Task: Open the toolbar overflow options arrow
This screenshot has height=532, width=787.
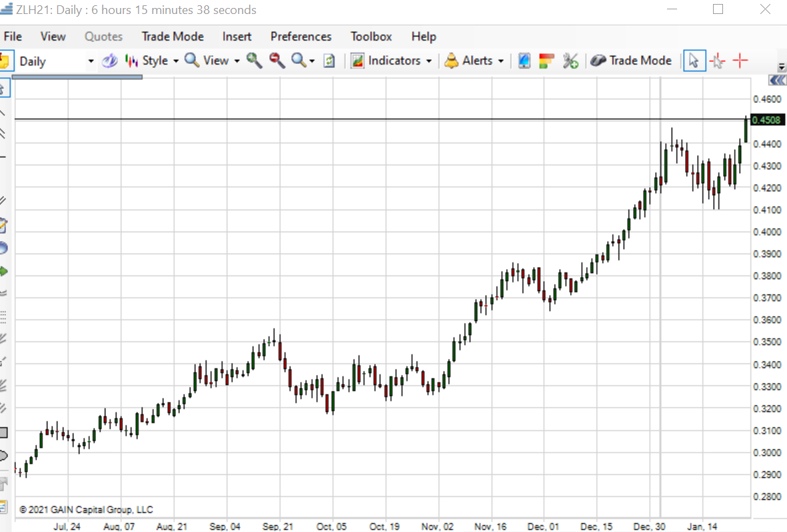Action: point(782,67)
